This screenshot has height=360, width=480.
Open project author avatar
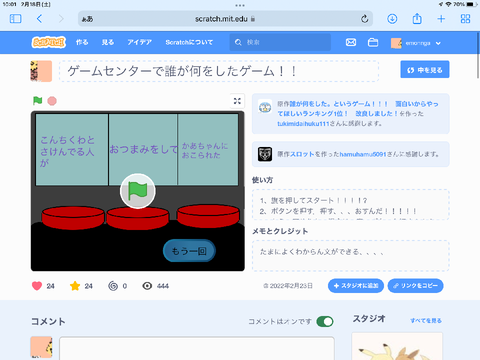click(41, 71)
